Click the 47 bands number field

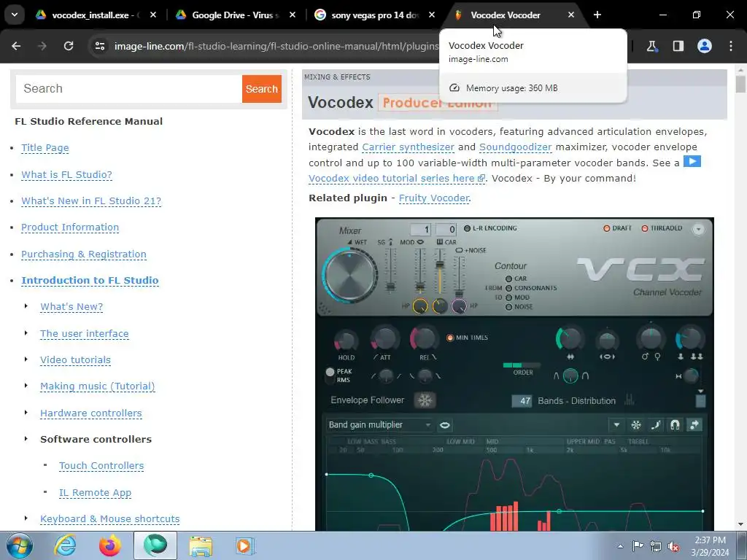tap(522, 401)
